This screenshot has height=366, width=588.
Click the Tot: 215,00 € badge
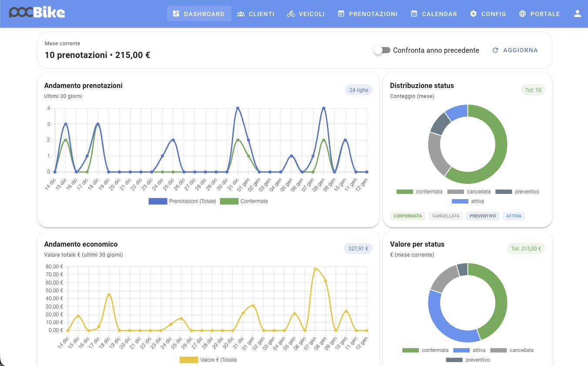tap(526, 249)
